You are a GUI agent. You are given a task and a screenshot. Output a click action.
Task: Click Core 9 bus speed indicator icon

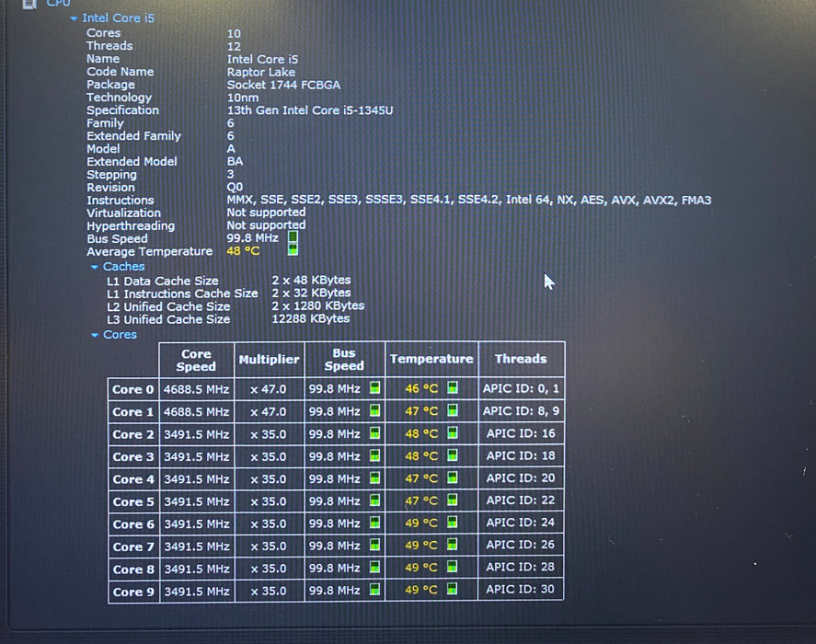pos(374,590)
